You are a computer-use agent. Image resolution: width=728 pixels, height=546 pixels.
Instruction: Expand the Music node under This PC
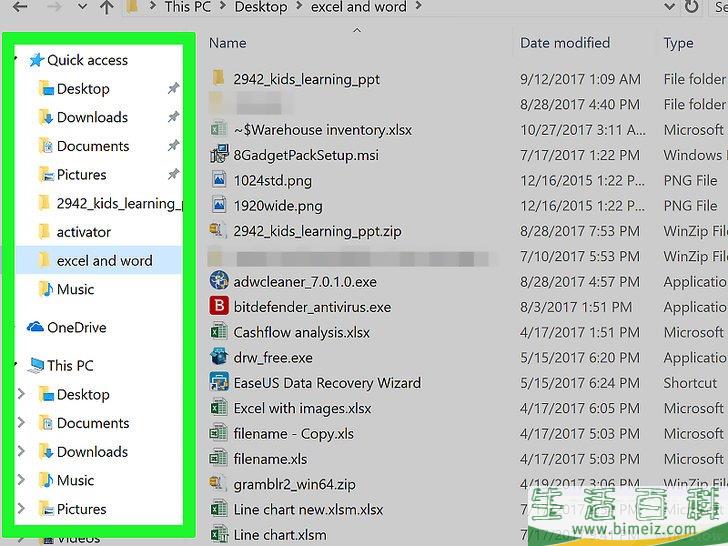click(x=21, y=480)
